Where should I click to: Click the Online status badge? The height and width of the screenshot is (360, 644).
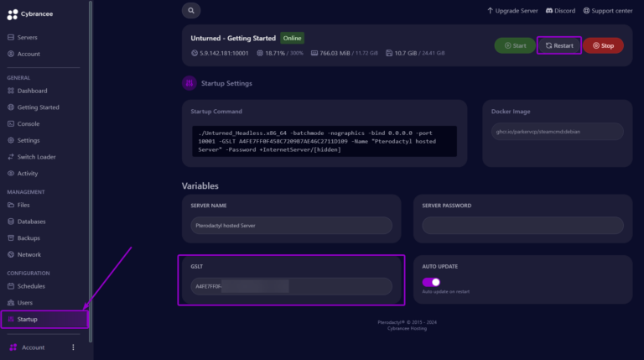tap(292, 39)
